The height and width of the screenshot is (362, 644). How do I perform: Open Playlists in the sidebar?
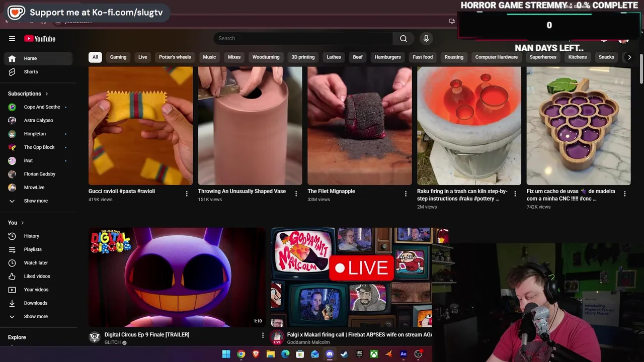[38, 249]
